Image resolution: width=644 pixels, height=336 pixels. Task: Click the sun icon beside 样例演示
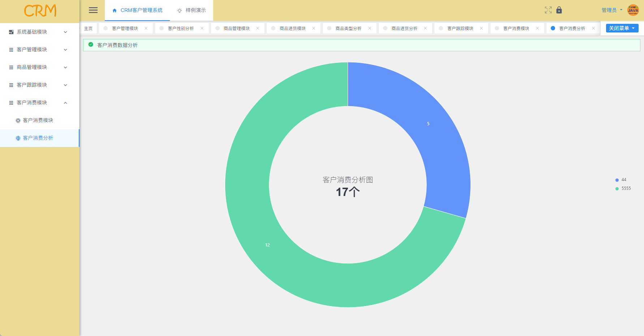[180, 10]
